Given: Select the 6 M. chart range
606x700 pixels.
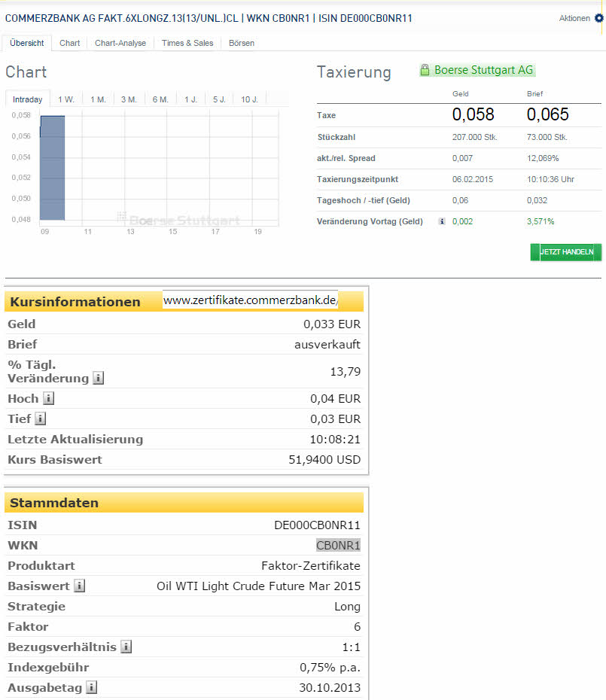Looking at the screenshot, I should 160,99.
